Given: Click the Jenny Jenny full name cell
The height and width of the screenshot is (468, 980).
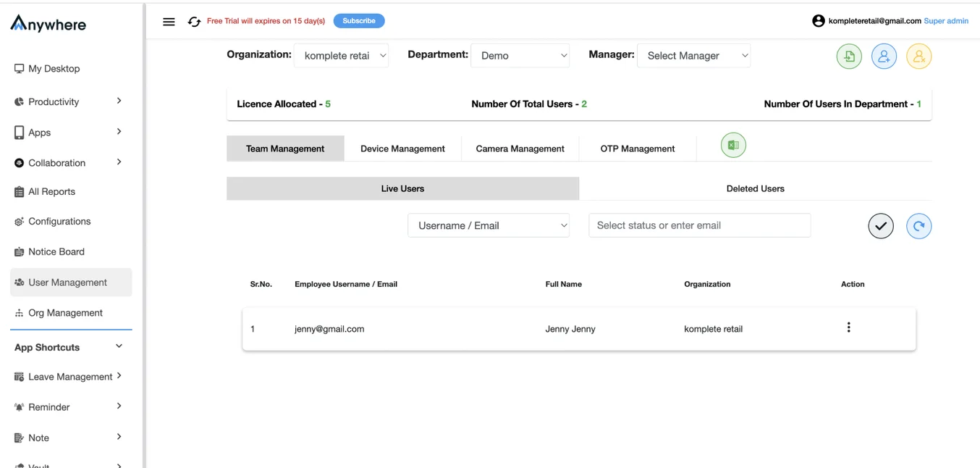Looking at the screenshot, I should pos(570,329).
